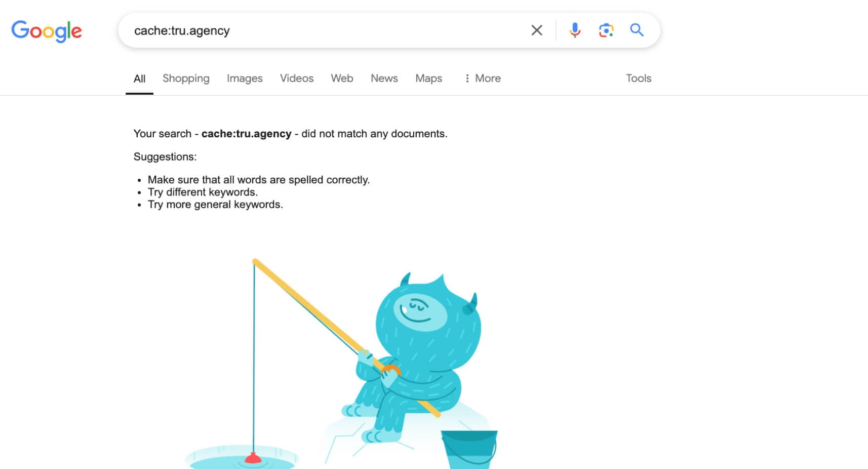
Task: Click the three-dot icon beside More
Action: (467, 79)
